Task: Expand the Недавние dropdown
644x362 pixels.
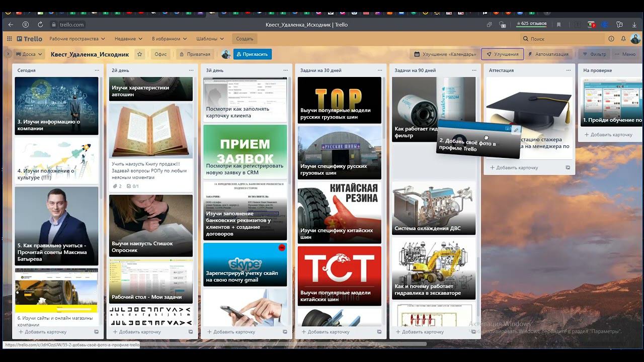Action: coord(128,39)
